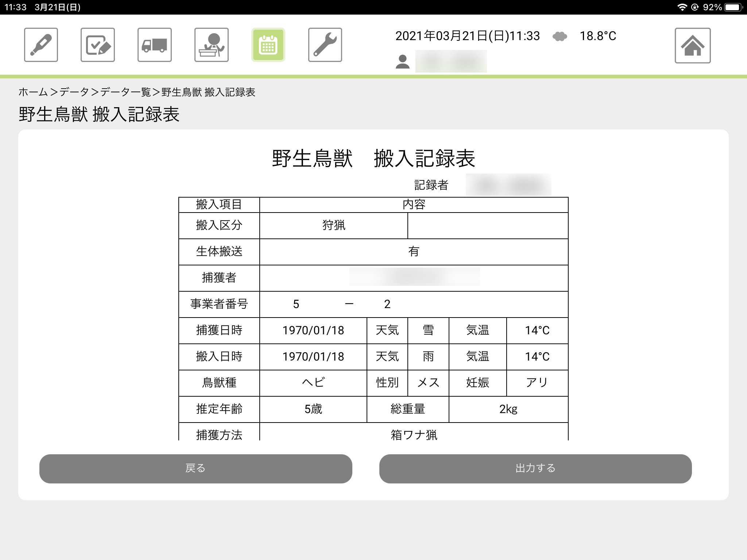
Task: Tap the 捕獲日時 date 1970/01/18 cell
Action: pos(313,330)
